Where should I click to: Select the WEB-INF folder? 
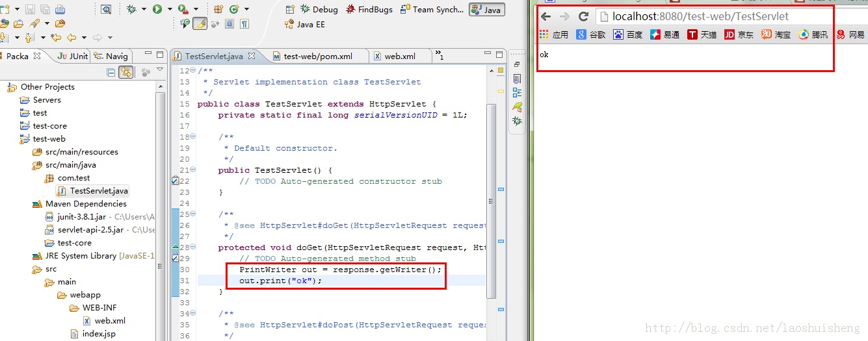tap(93, 307)
